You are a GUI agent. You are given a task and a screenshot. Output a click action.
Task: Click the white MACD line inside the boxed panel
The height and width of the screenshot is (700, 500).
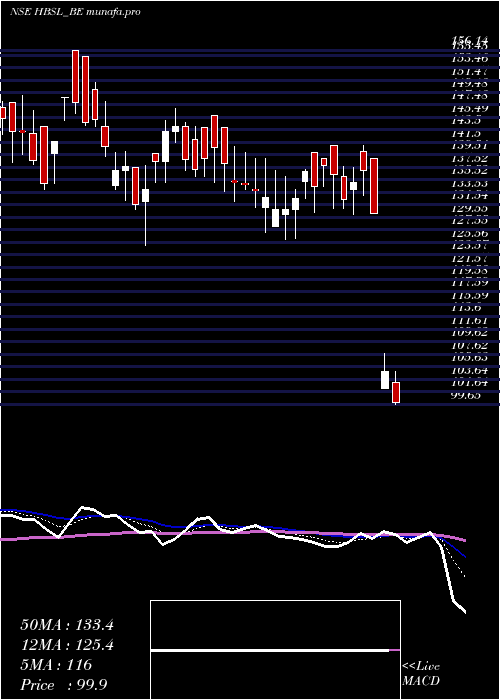[270, 650]
